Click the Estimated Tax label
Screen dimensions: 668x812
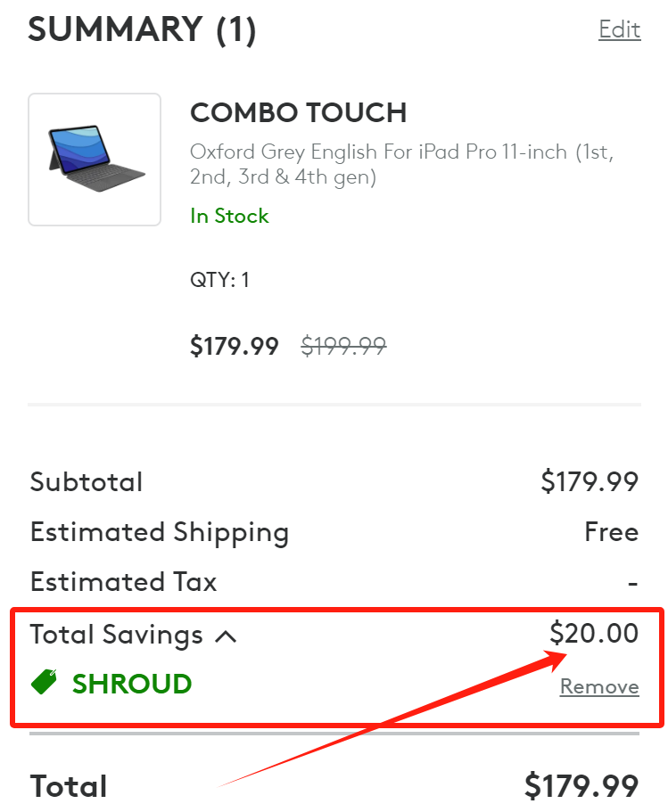click(123, 582)
